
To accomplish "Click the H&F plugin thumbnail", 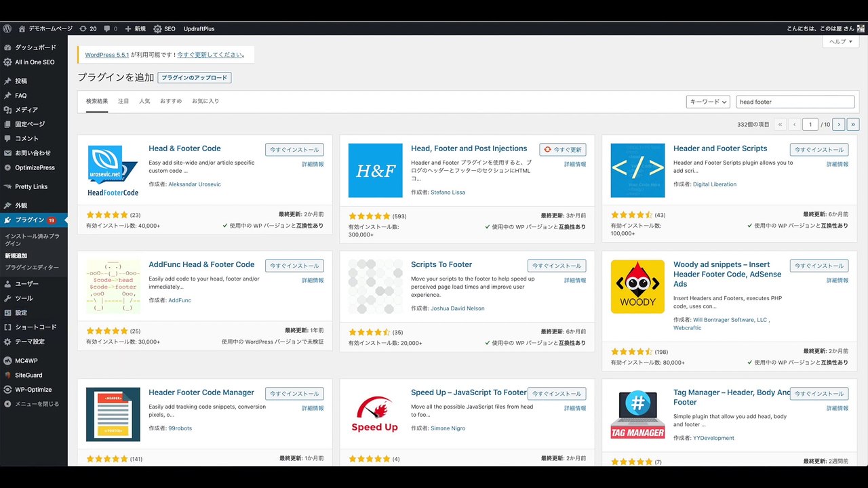I will 376,171.
